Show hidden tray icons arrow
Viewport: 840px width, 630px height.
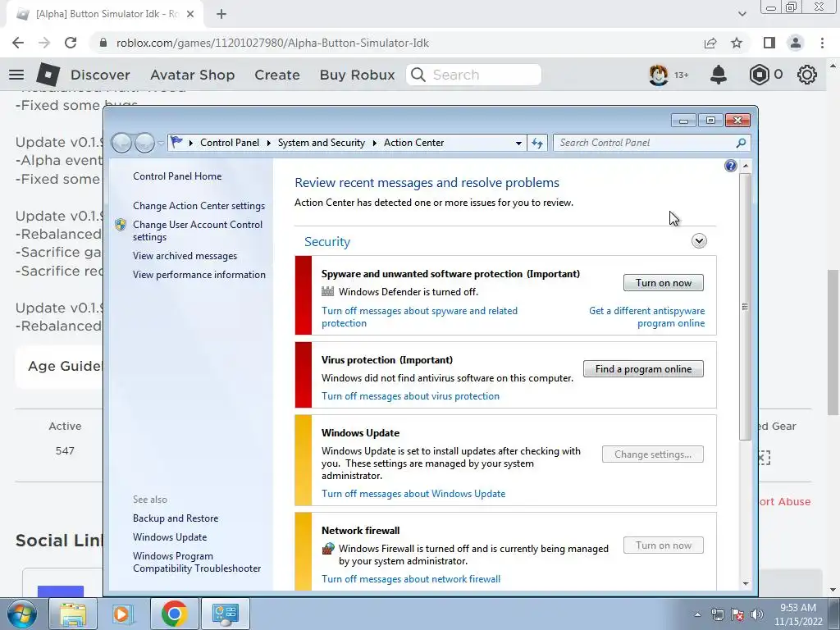(x=697, y=614)
